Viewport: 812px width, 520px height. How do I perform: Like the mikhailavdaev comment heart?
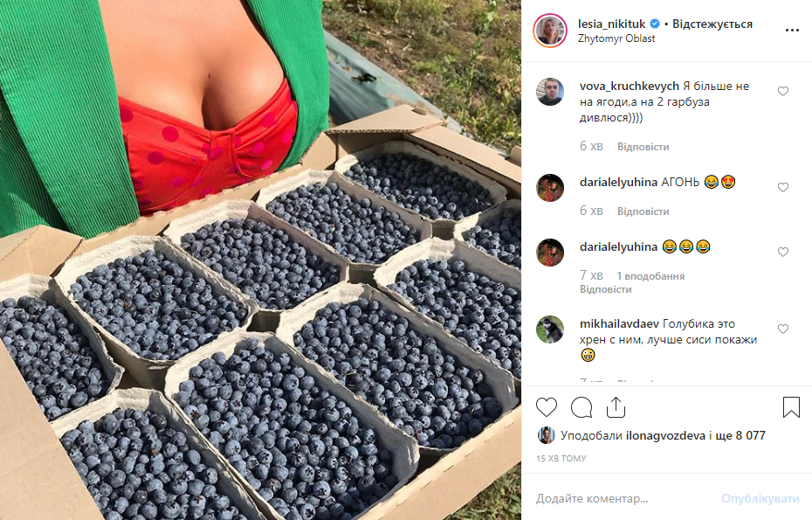tap(783, 329)
